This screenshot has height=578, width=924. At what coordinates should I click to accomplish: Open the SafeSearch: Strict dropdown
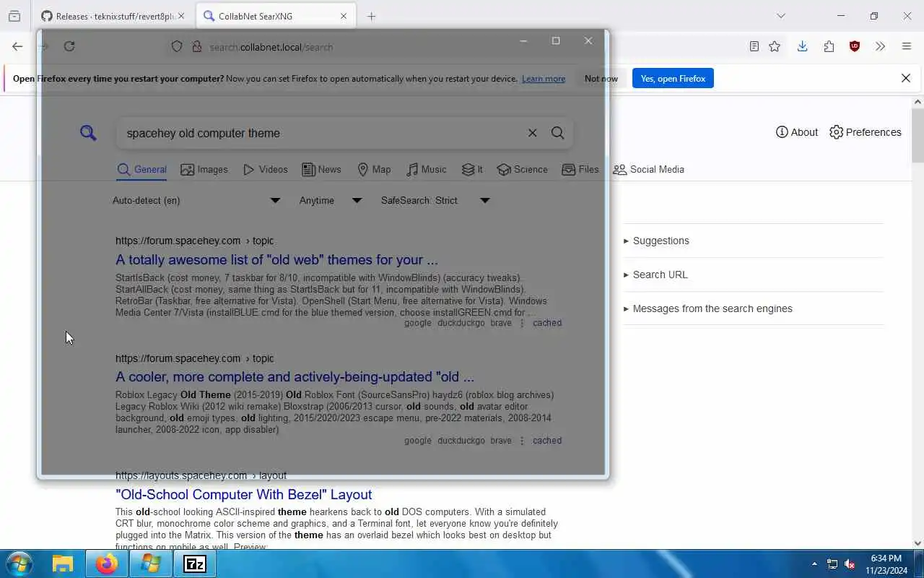[x=435, y=201]
